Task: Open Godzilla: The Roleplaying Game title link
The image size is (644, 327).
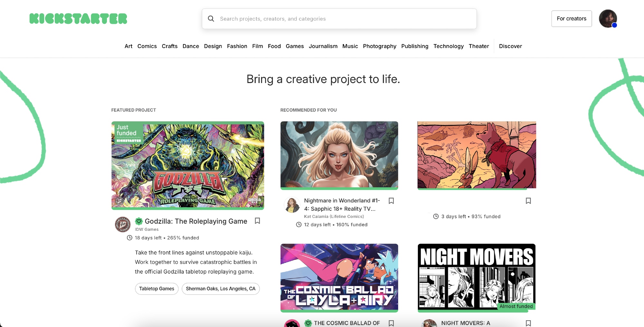Action: click(x=196, y=221)
